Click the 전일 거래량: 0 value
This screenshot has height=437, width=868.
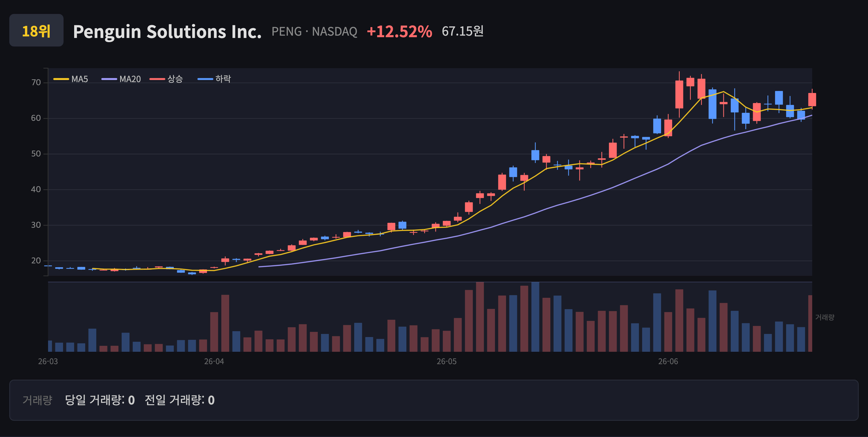[180, 400]
